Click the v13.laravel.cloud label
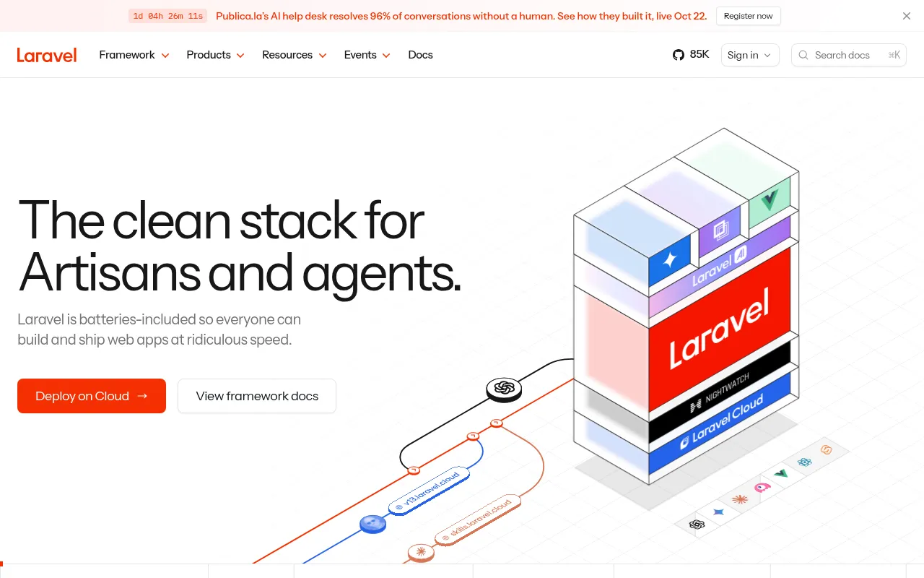This screenshot has height=578, width=924. pos(429,491)
